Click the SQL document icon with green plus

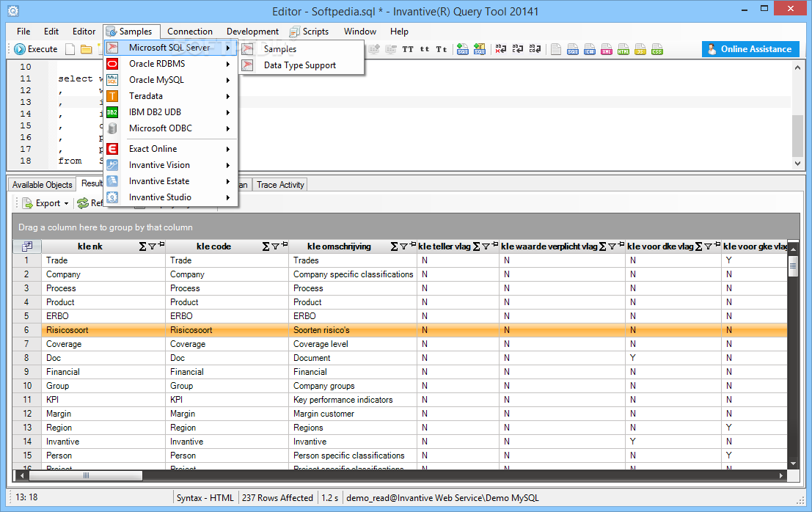pos(463,49)
